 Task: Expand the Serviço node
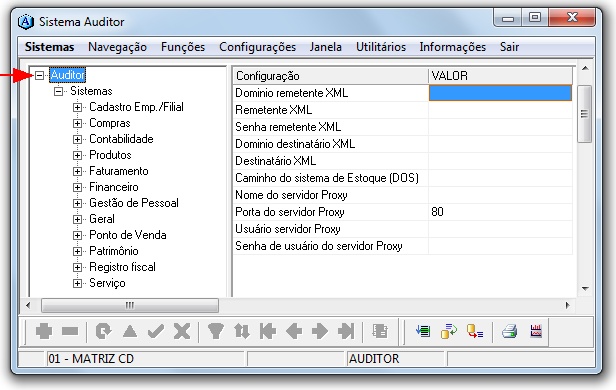tap(77, 283)
